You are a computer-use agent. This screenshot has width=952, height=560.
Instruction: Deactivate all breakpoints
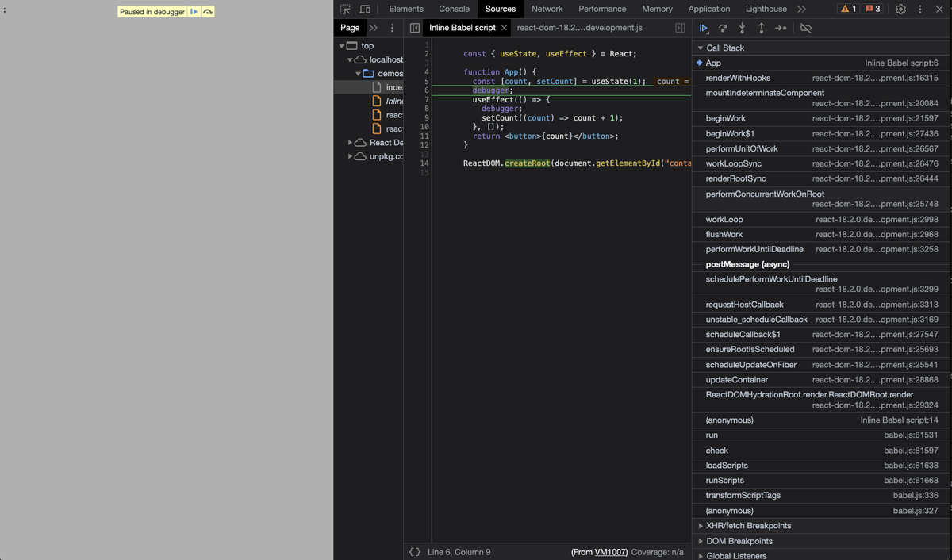click(805, 28)
